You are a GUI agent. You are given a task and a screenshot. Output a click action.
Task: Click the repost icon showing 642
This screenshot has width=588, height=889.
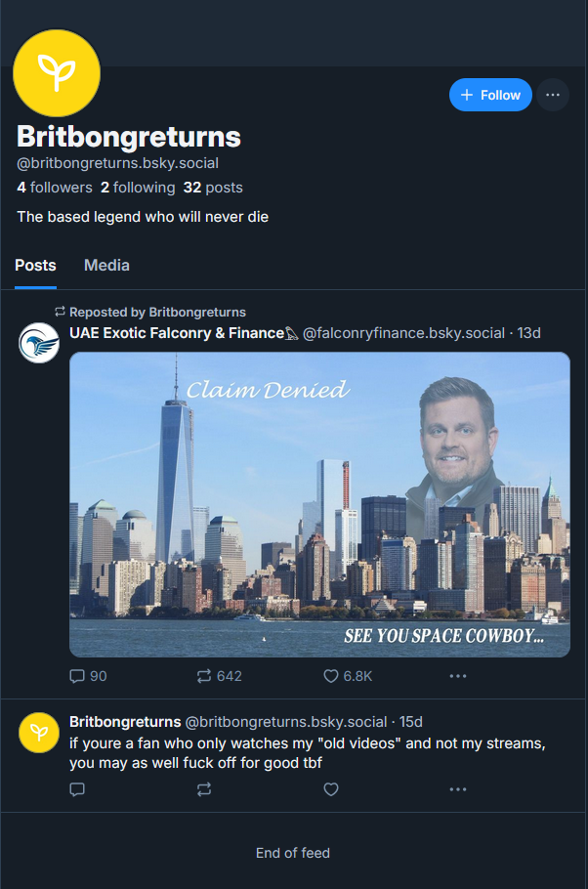[x=204, y=676]
